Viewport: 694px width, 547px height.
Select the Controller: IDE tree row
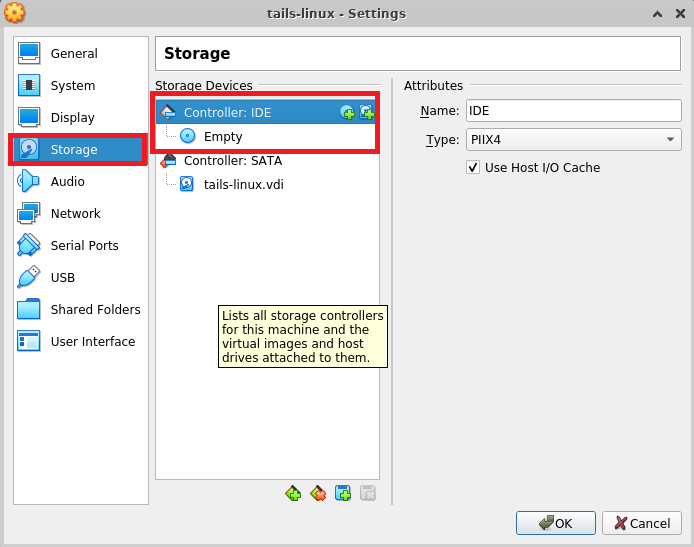click(266, 112)
